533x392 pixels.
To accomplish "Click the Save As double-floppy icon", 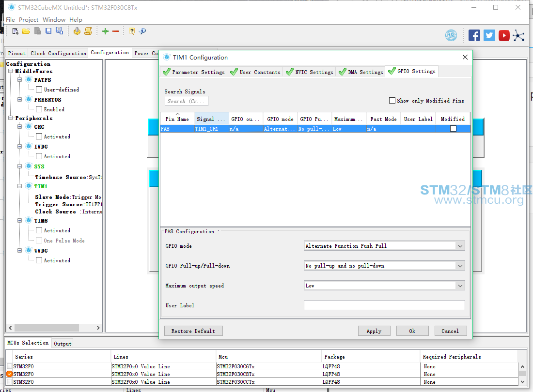I will pyautogui.click(x=60, y=31).
